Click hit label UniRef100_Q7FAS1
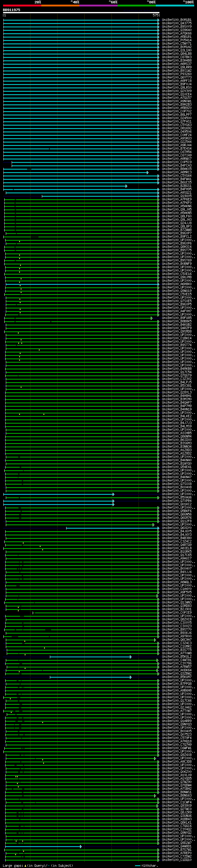The image size is (197, 868). coord(177,122)
